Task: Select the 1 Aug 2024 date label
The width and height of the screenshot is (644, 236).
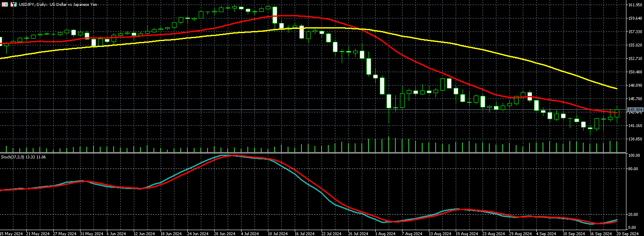Action: tap(385, 233)
